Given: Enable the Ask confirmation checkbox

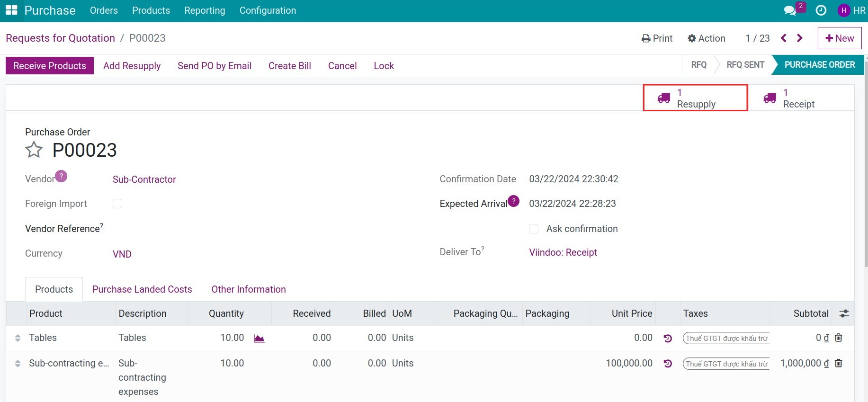Looking at the screenshot, I should pos(534,229).
